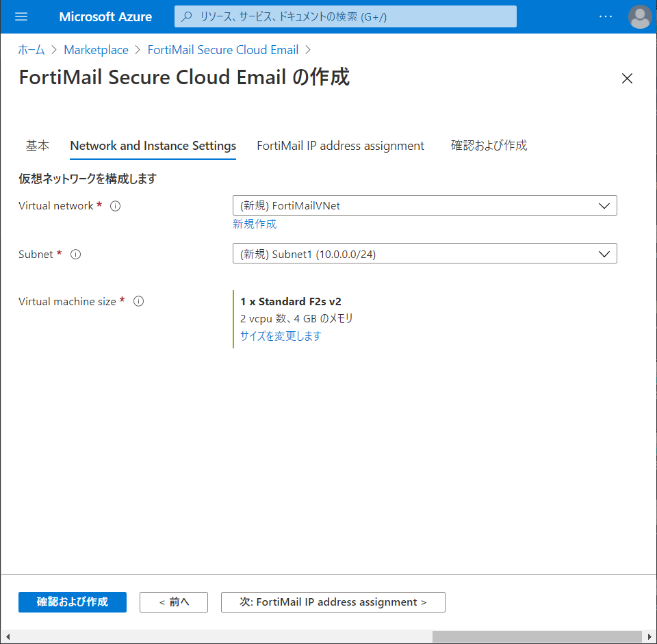The width and height of the screenshot is (657, 644).
Task: Open FortiMail Secure Cloud Email breadcrumb
Action: (223, 50)
